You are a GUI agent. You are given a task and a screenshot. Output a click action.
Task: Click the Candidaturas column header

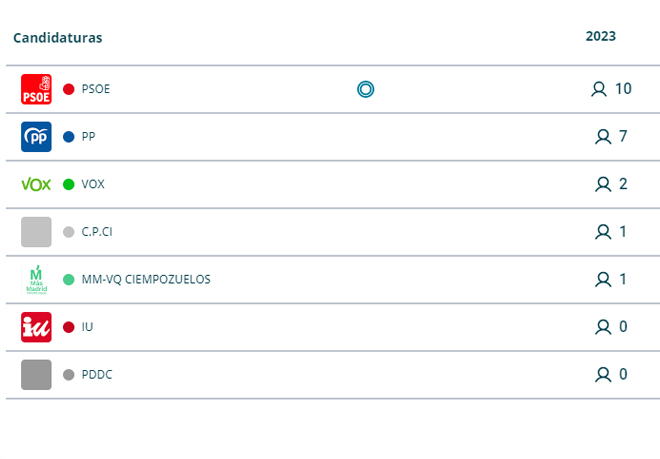coord(58,38)
